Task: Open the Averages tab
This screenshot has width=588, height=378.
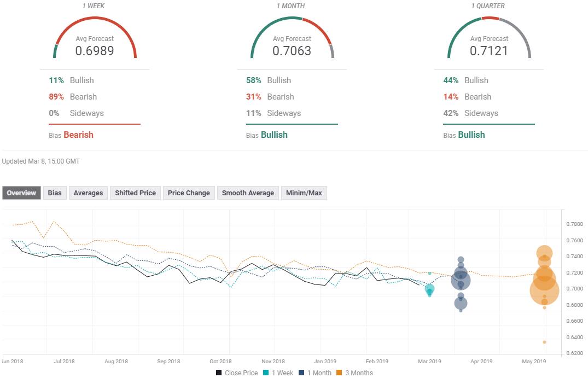Action: point(88,193)
